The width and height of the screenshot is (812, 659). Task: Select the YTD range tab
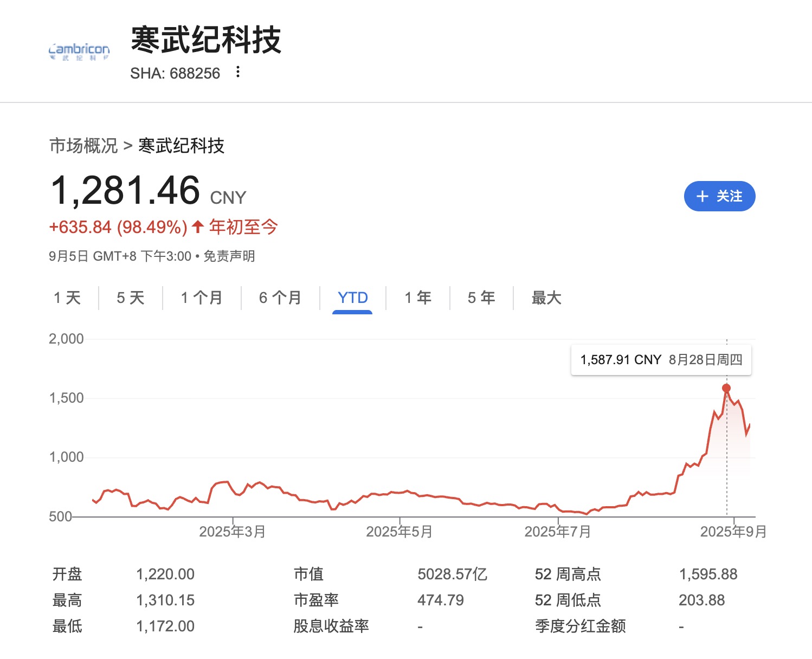point(352,298)
